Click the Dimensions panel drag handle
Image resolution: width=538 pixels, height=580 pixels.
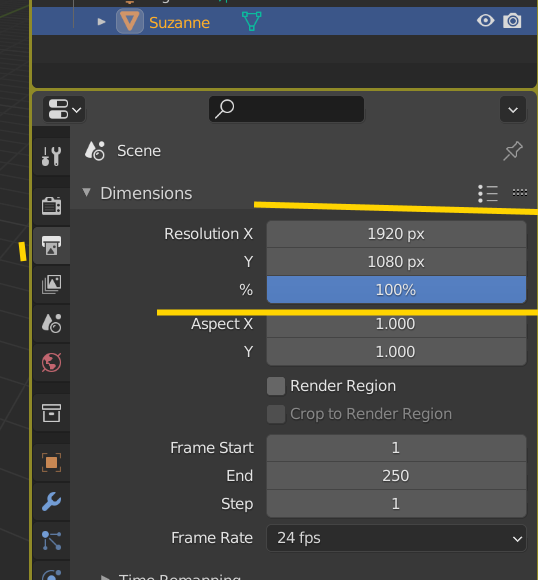pos(520,192)
